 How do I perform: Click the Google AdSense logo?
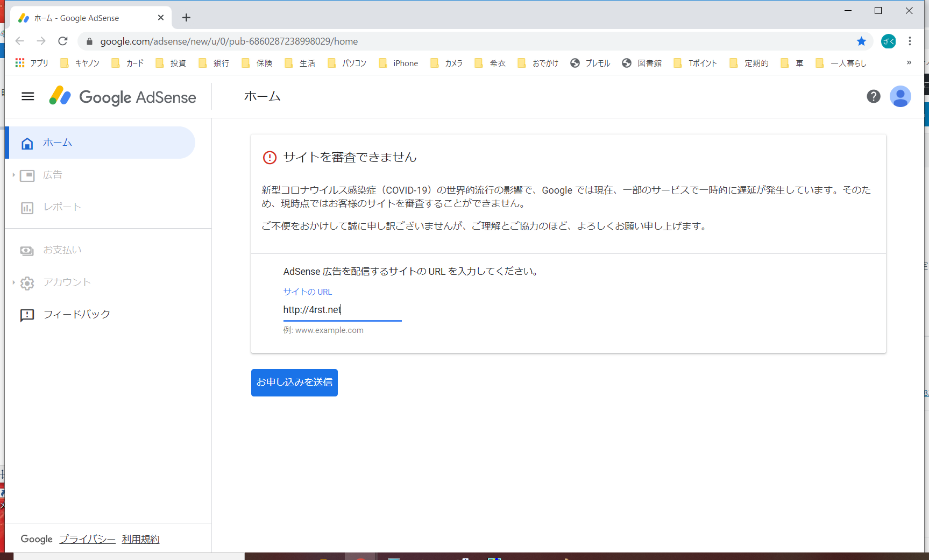click(123, 97)
